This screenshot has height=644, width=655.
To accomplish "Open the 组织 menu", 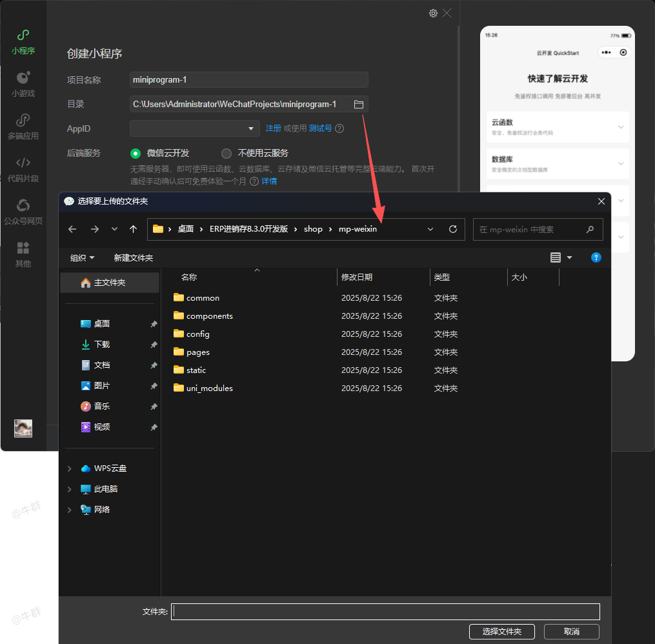I will tap(83, 257).
